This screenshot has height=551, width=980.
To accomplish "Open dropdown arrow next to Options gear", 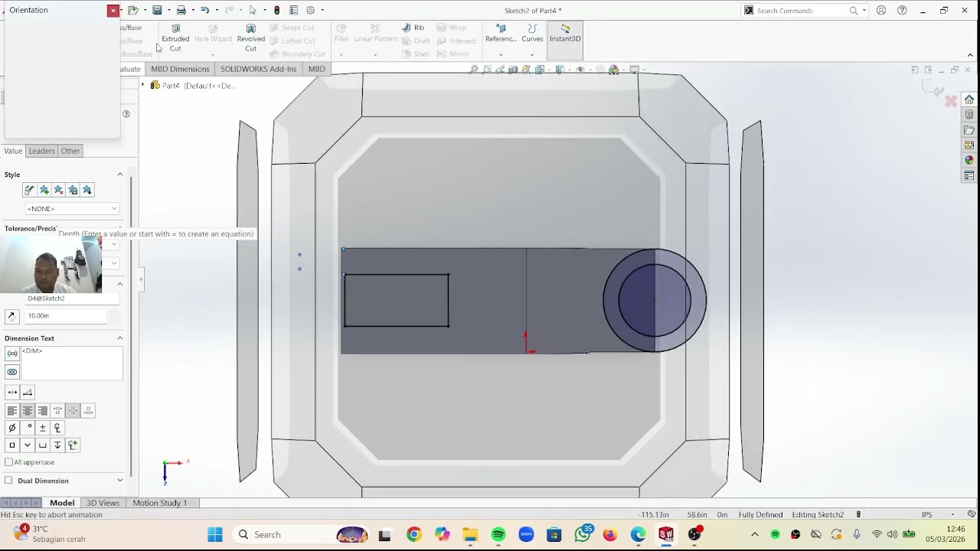I will click(322, 10).
